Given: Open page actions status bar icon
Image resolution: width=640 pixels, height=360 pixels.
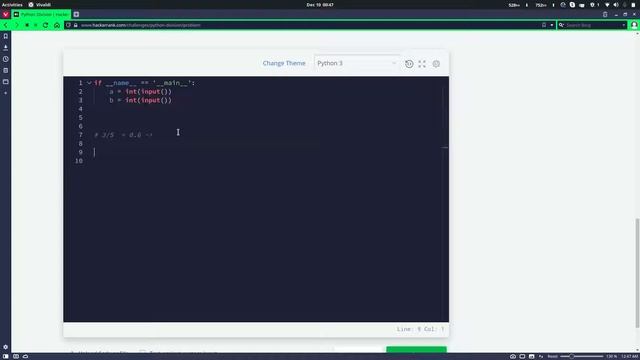Looking at the screenshot, I should [x=541, y=356].
